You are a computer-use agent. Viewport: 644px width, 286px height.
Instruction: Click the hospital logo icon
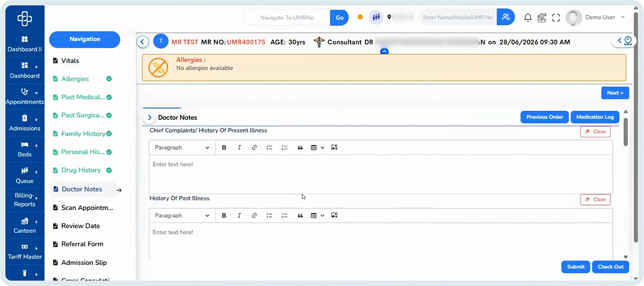tap(25, 19)
